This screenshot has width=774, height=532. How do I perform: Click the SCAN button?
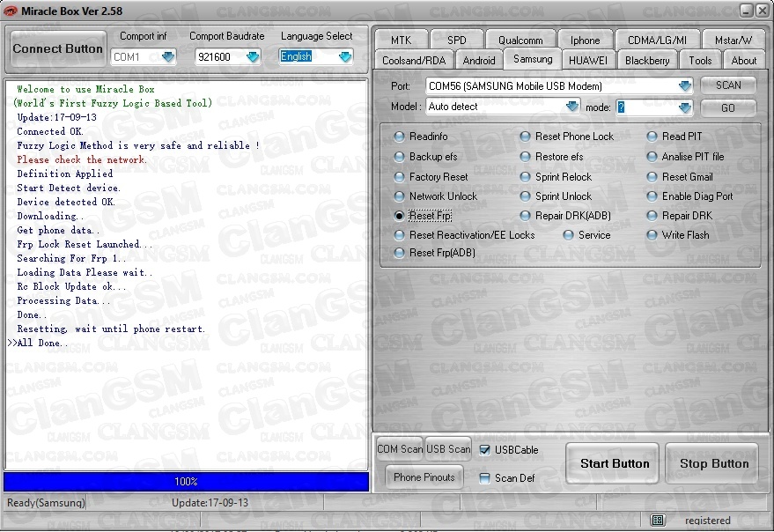728,85
